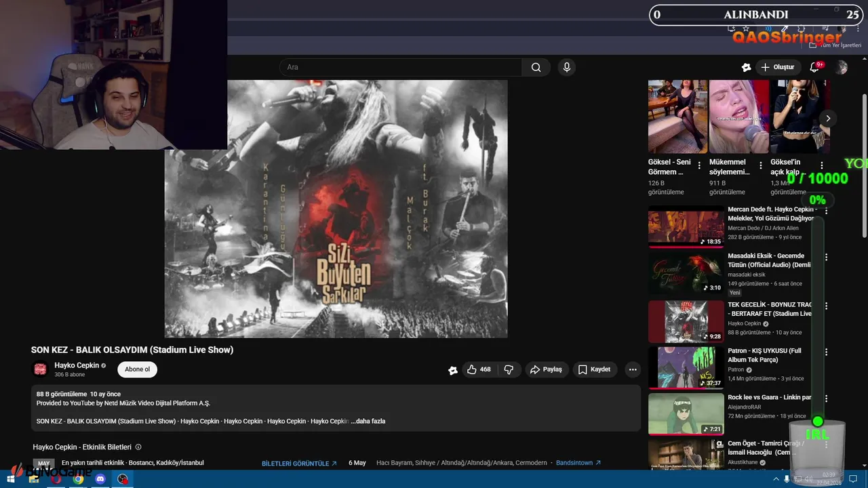
Task: Open Rock lee vs Gaara thumbnail
Action: (686, 414)
